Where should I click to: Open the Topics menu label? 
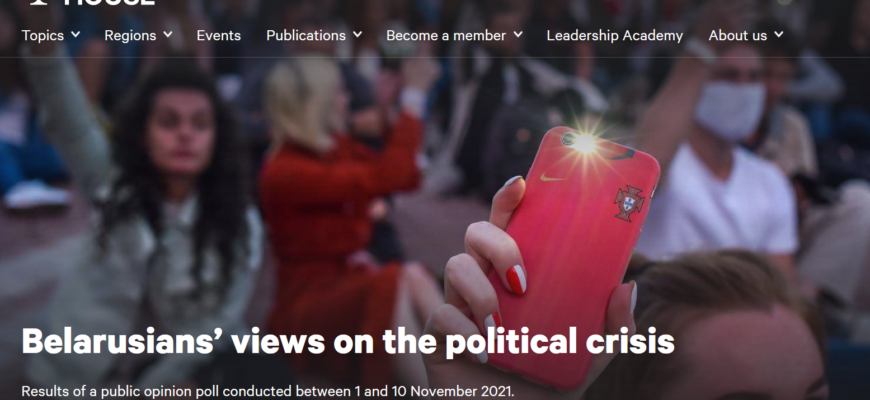pyautogui.click(x=43, y=36)
